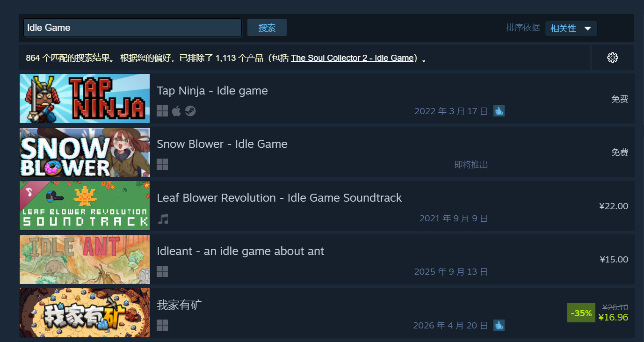Click the 搜索 button
This screenshot has height=342, width=644.
(x=267, y=28)
